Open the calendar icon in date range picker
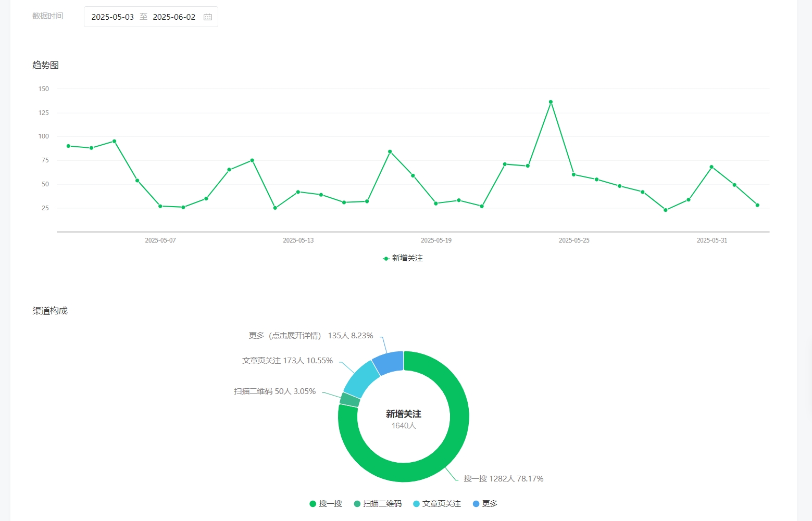812x521 pixels. [x=208, y=17]
